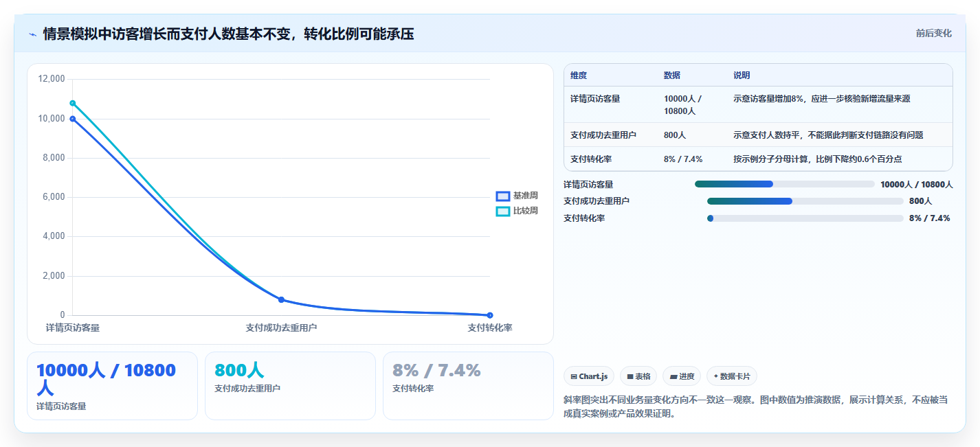
Task: Click y-axis label 2,000
Action: tap(54, 276)
